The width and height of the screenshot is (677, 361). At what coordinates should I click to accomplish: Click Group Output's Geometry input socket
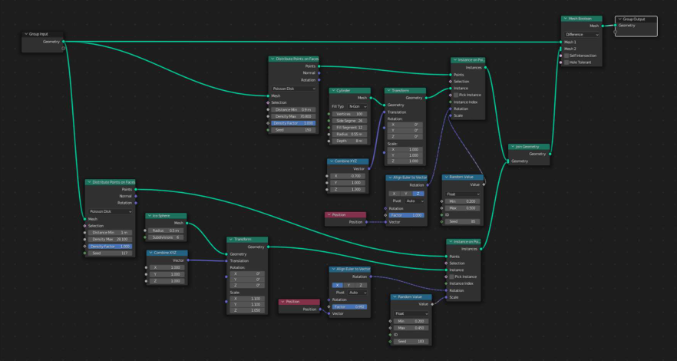616,25
